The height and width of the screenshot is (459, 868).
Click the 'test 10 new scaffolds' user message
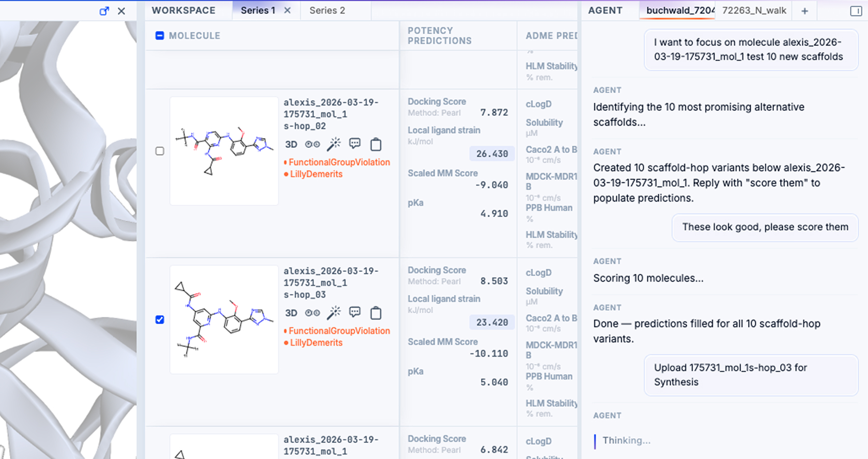click(751, 50)
